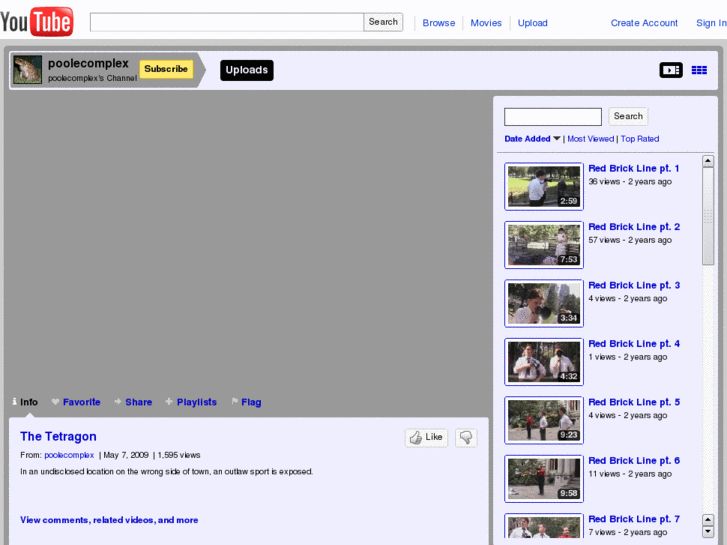Click Red Brick Line pt. 4 title
Screen dimensions: 727x545
pyautogui.click(x=634, y=344)
